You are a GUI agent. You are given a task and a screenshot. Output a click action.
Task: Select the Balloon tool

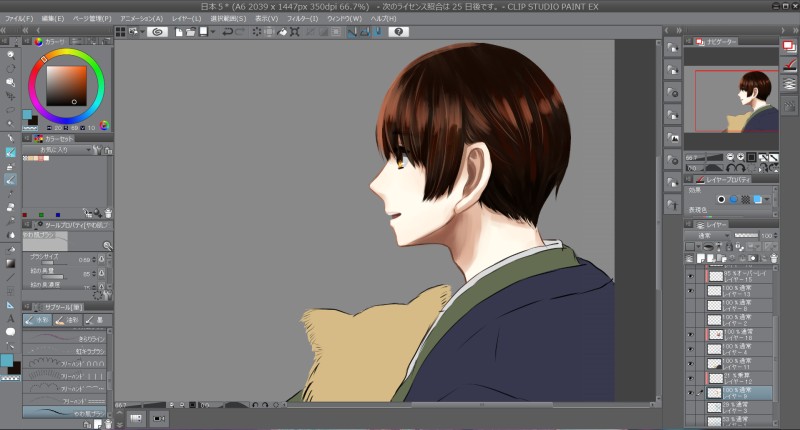point(10,333)
